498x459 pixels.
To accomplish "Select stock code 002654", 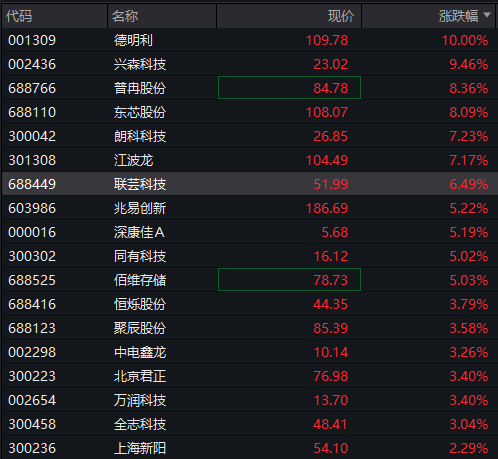I will [32, 400].
